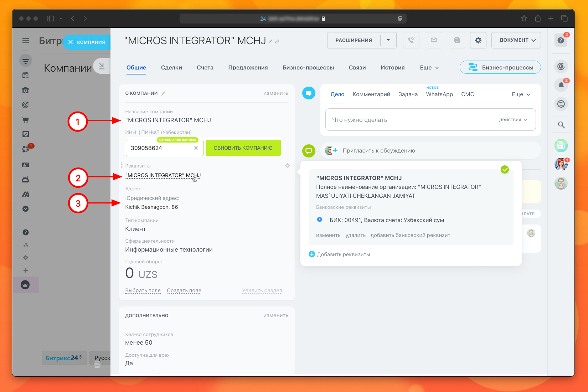Click the ОБНОВИТЬ КОМПАНИЮ button

(x=243, y=148)
